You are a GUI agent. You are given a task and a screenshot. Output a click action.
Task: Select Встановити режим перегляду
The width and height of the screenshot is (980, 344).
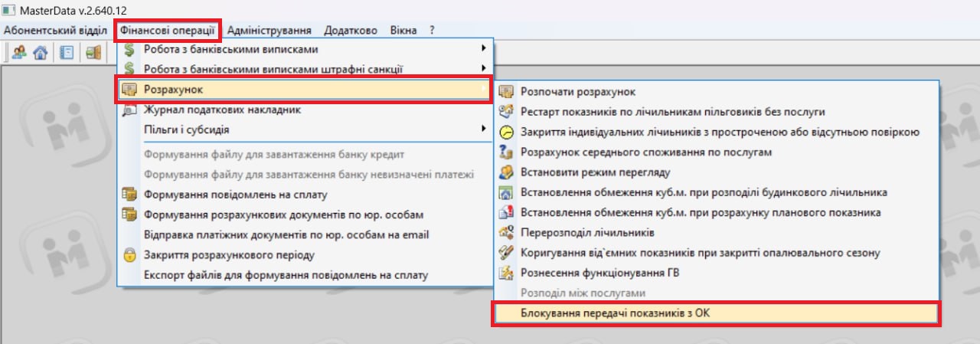(595, 172)
